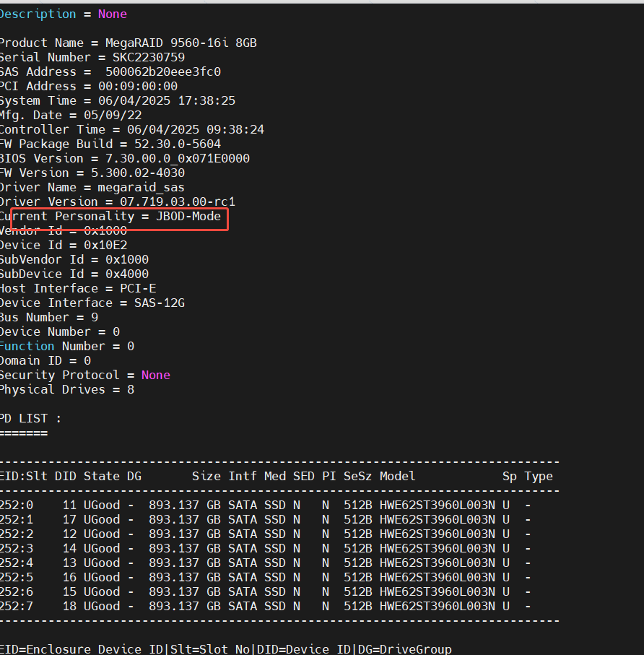Click the SeSz column header
The image size is (644, 655).
[358, 476]
